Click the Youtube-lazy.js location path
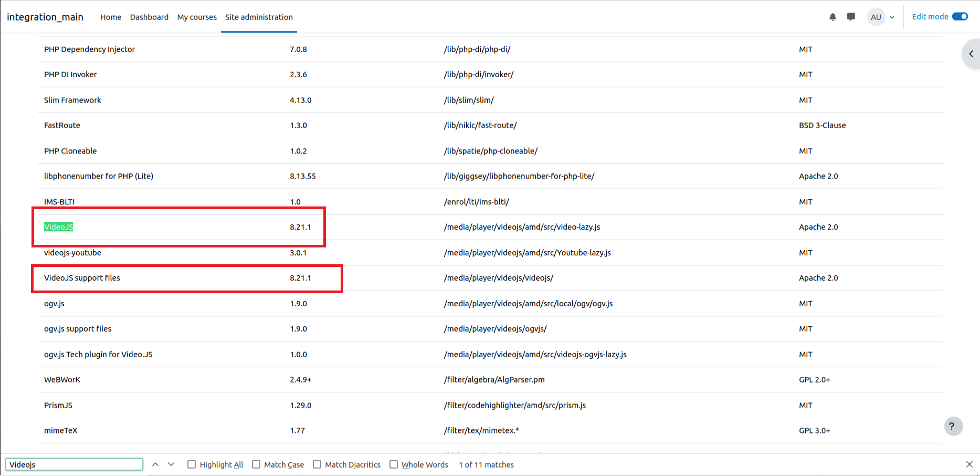This screenshot has width=980, height=476. tap(528, 253)
